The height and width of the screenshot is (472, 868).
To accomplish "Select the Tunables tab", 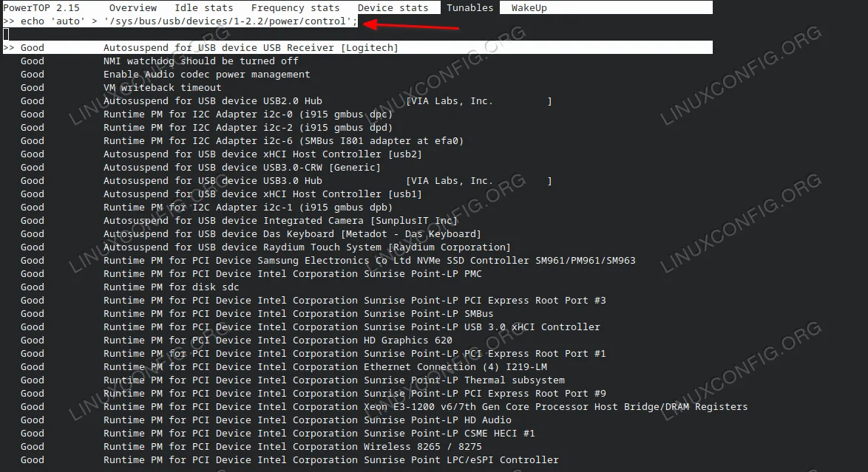I will tap(470, 7).
